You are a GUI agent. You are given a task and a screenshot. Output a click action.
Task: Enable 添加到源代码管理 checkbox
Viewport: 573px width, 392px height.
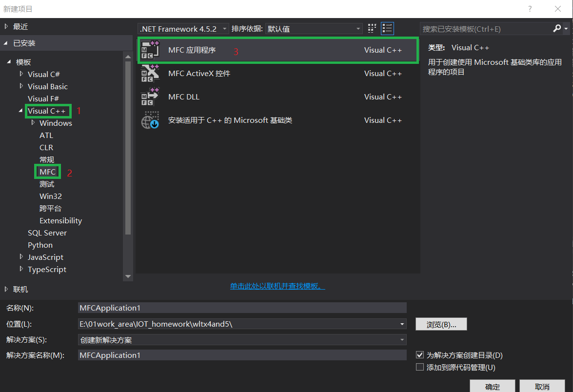coord(420,367)
